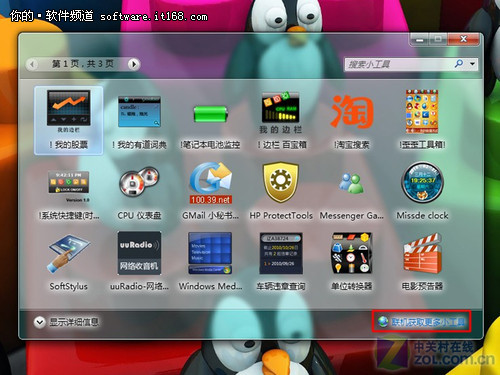Go to the next gadget page

pyautogui.click(x=134, y=64)
